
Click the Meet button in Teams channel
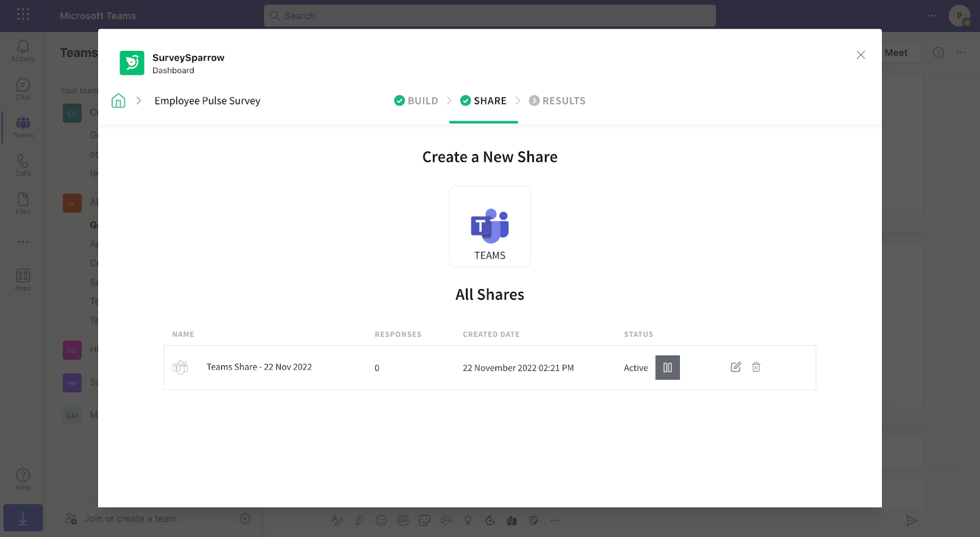pyautogui.click(x=896, y=53)
